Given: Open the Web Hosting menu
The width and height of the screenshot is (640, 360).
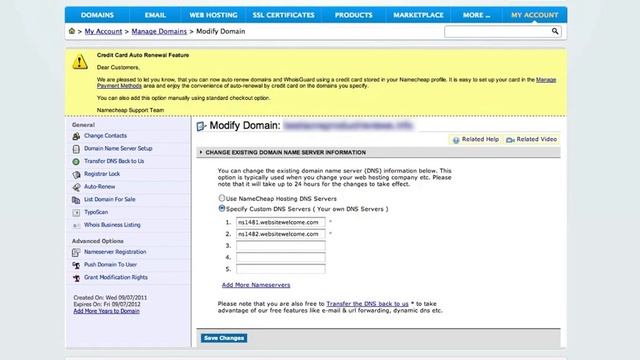Looking at the screenshot, I should coord(213,15).
